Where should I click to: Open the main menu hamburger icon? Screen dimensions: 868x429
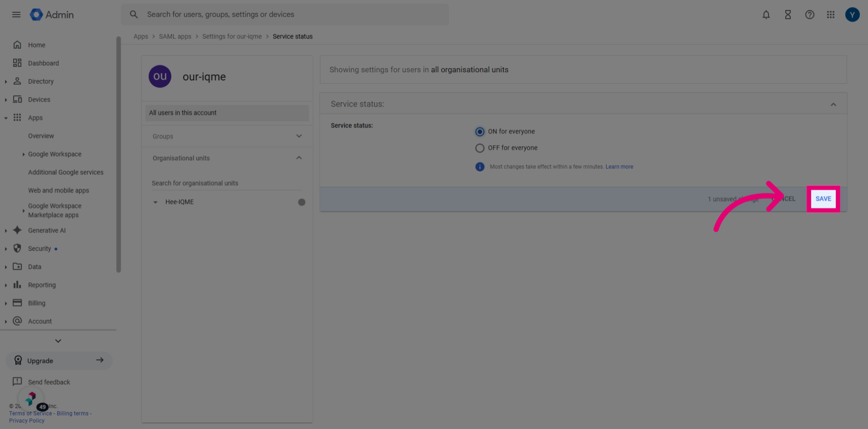coord(16,14)
